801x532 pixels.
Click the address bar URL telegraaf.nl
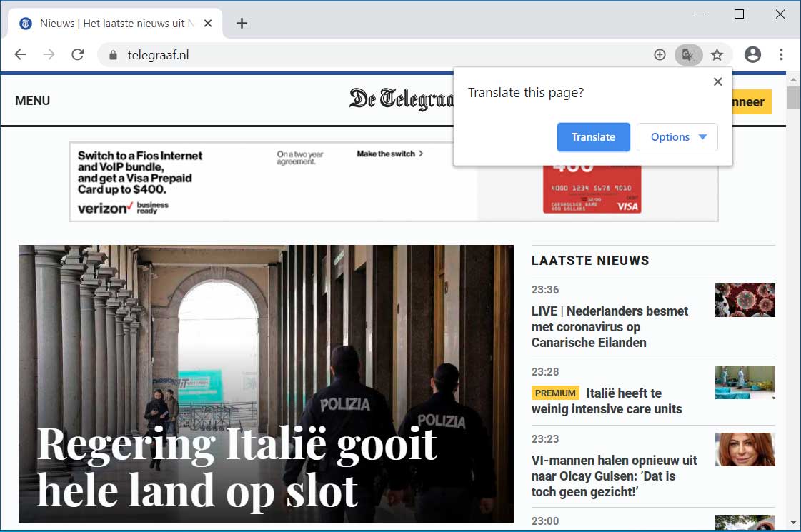coord(158,55)
